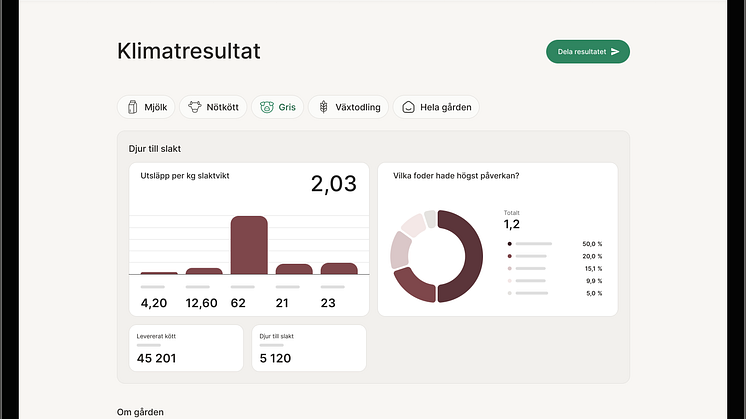The width and height of the screenshot is (746, 419).
Task: Click the Totalt 1,2 summary value
Action: (512, 223)
